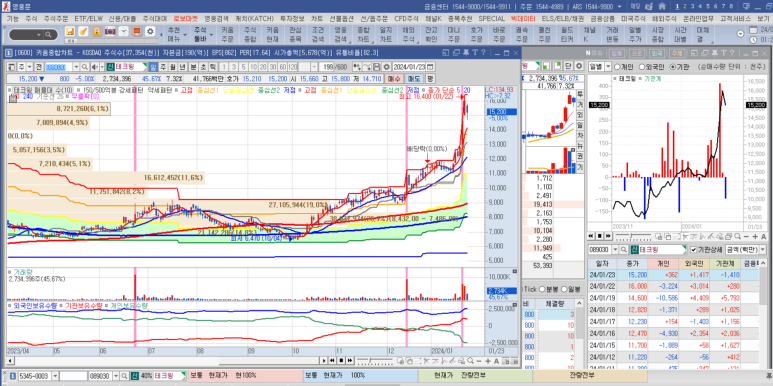Viewport: 773px width, 386px height.
Task: Click the clock icon in toolbar
Action: 123,32
